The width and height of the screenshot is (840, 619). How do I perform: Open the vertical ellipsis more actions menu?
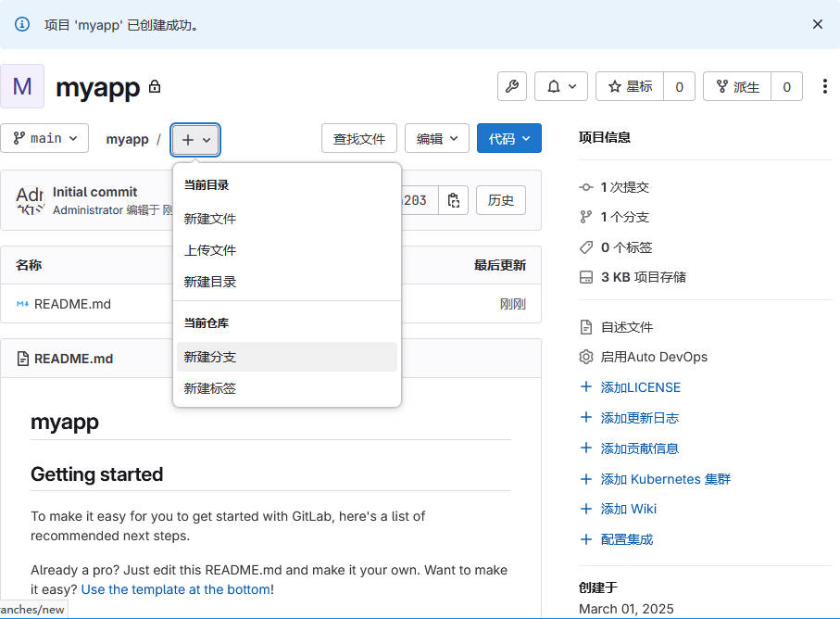(824, 87)
